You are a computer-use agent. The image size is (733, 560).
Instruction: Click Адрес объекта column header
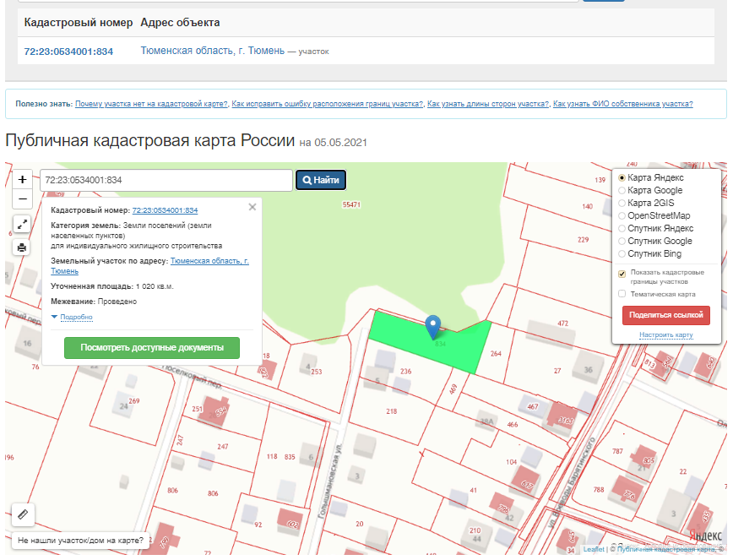180,23
